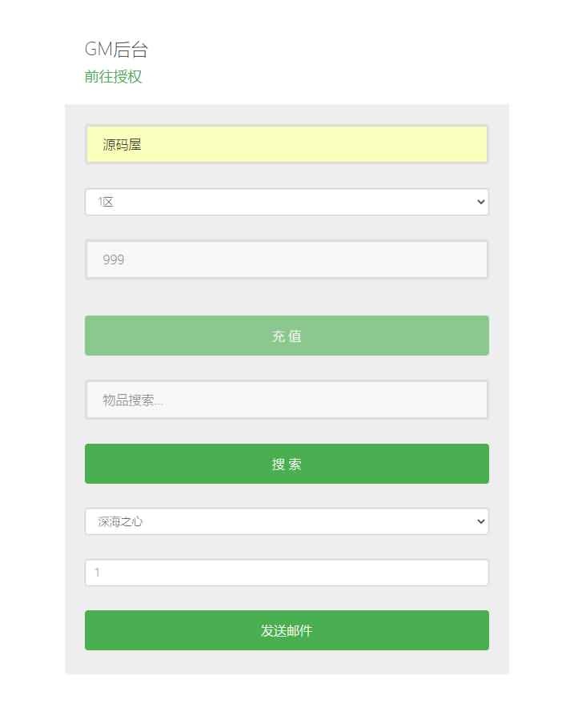Focus the 999 recharge amount field
Screen dimensions: 586x728
click(x=287, y=259)
